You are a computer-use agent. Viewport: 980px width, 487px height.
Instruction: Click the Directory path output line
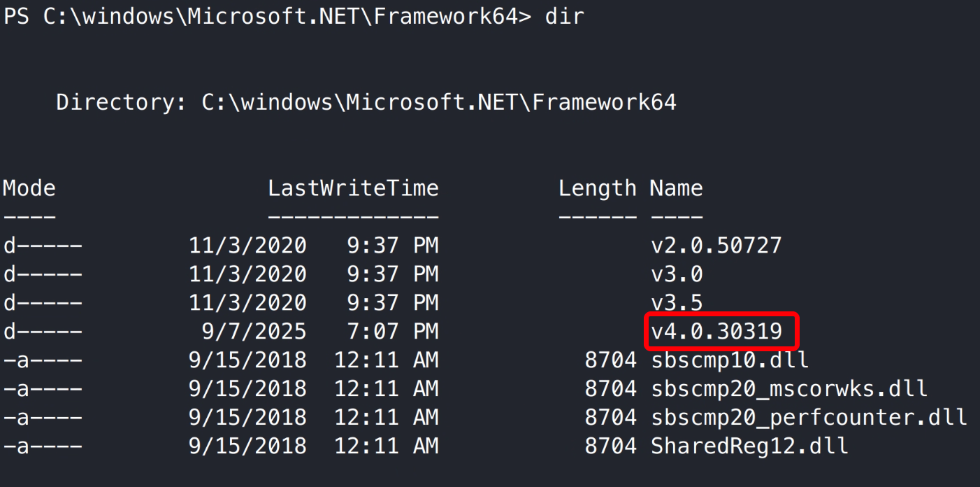(366, 103)
